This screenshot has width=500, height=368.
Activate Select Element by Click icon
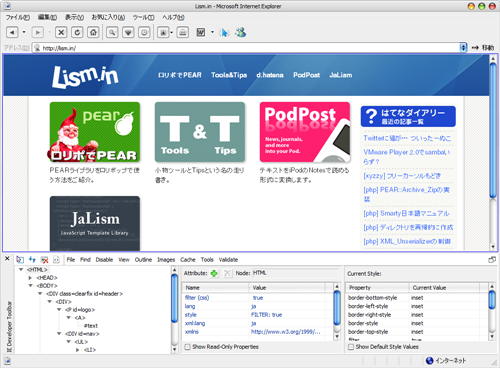coord(20,259)
